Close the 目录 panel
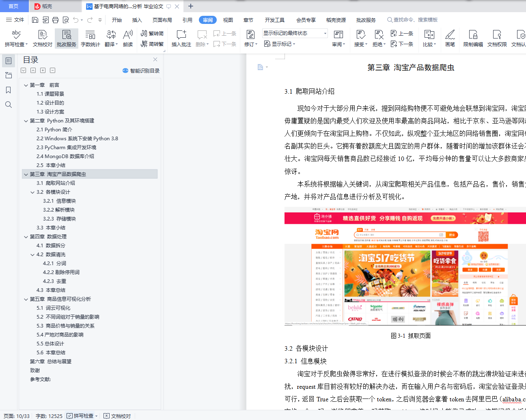This screenshot has width=526, height=420. point(155,60)
